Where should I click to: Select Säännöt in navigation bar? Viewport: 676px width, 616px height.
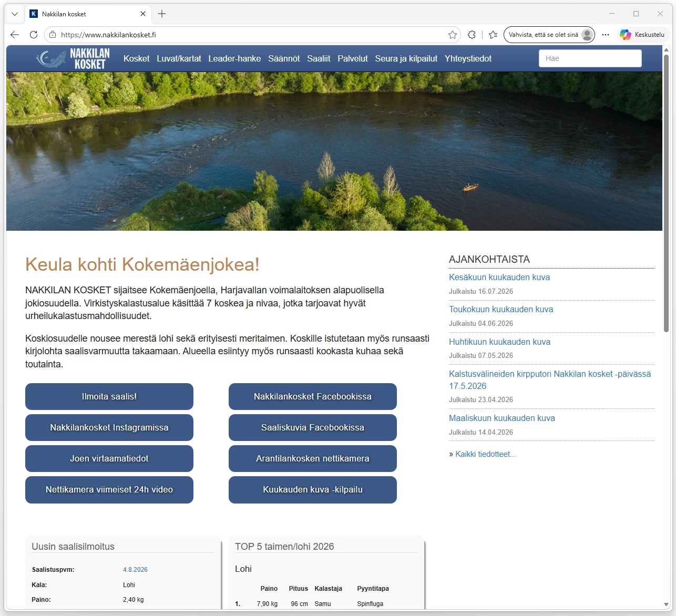tap(284, 58)
